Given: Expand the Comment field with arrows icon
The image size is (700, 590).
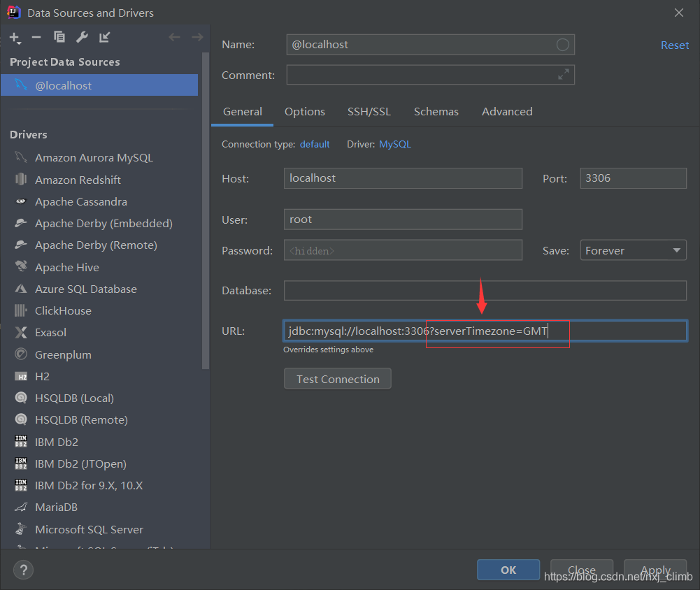Looking at the screenshot, I should tap(564, 75).
